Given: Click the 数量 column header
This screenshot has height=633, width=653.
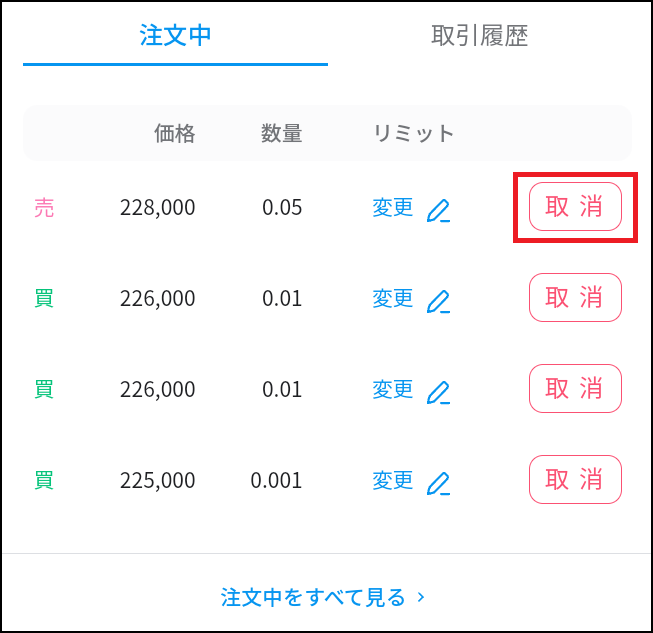Looking at the screenshot, I should pyautogui.click(x=282, y=133).
